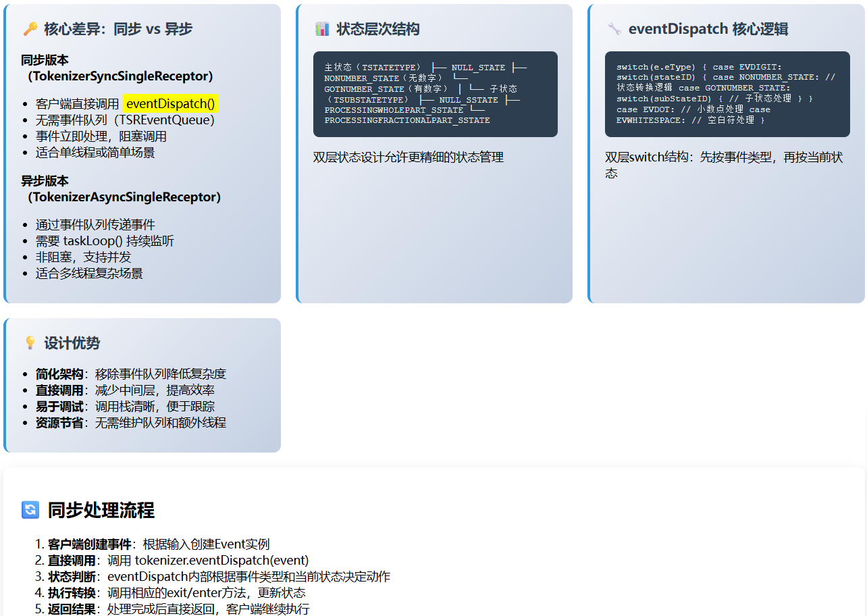Click the switch(e.eType) code block
Viewport: 867px width, 616px height.
point(727,95)
